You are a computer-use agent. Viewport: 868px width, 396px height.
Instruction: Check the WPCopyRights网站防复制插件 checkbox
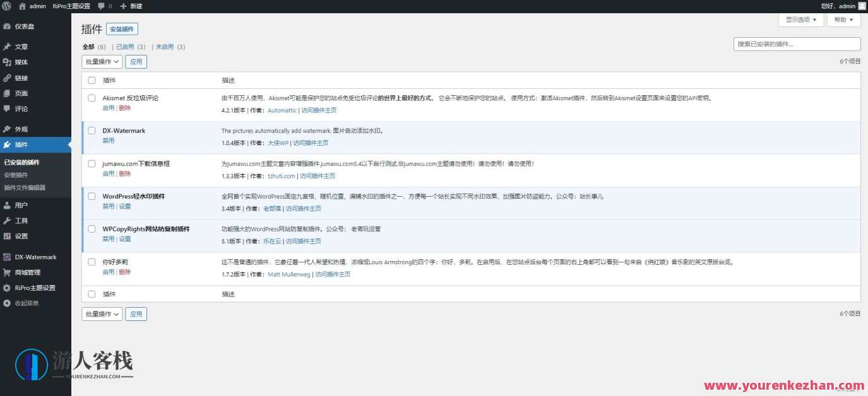coord(92,229)
